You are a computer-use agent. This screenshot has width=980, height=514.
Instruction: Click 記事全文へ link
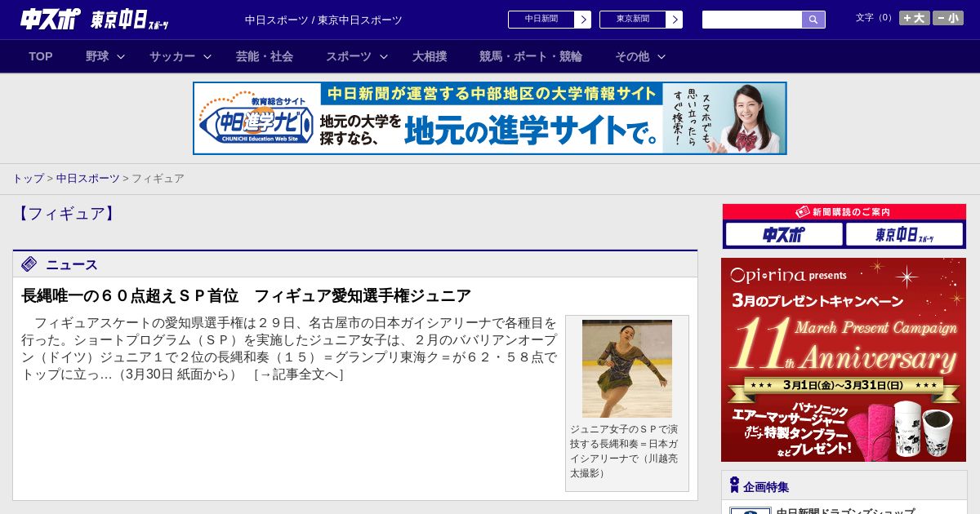pyautogui.click(x=298, y=374)
